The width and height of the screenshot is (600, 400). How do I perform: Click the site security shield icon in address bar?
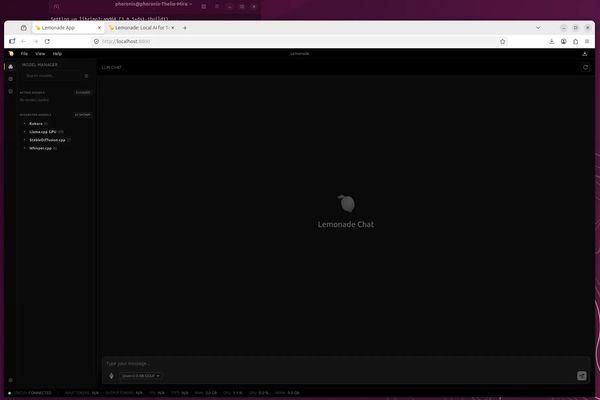pyautogui.click(x=96, y=41)
